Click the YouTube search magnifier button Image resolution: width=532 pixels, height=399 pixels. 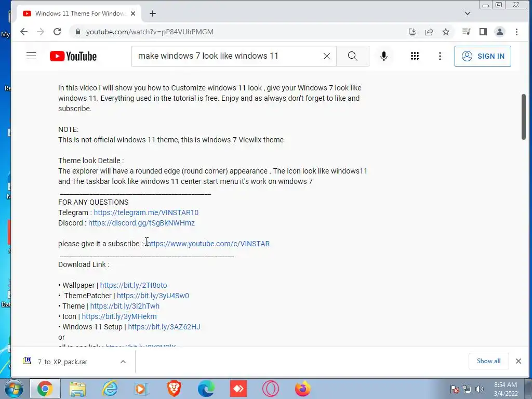pos(353,56)
